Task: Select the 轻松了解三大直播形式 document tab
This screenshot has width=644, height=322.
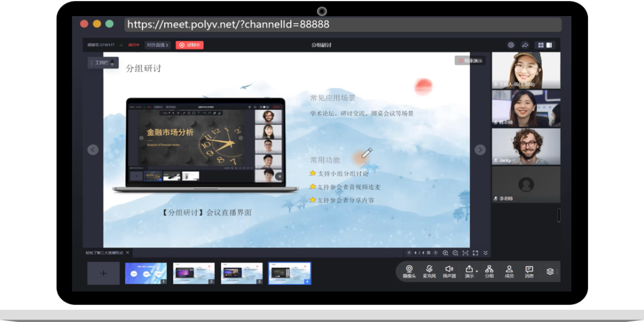Action: coord(104,253)
